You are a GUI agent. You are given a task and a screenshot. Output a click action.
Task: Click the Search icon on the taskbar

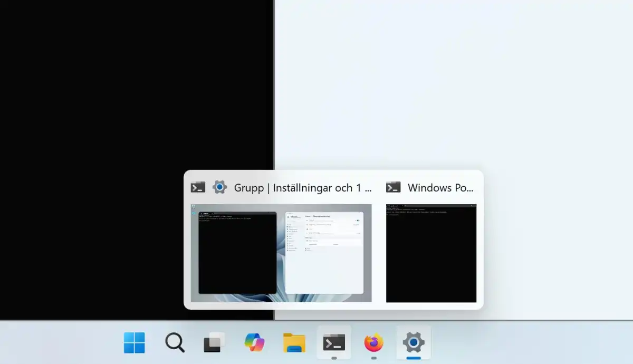click(174, 343)
